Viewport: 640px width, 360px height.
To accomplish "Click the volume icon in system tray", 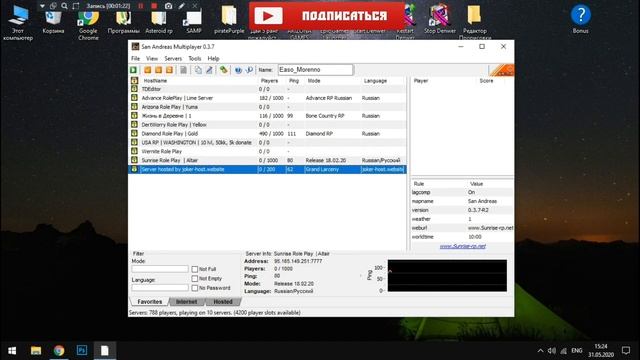I will 552,351.
